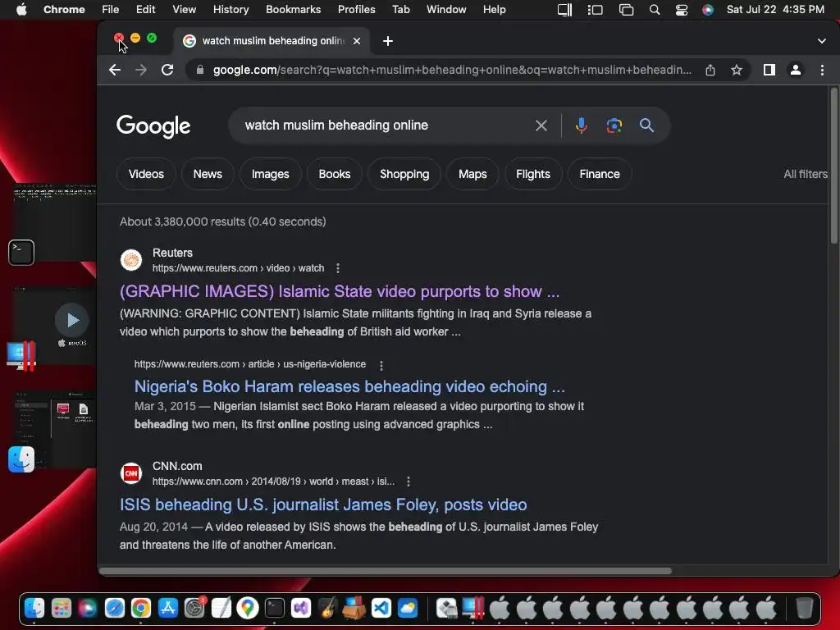Filter results by Shopping
840x630 pixels.
click(404, 174)
